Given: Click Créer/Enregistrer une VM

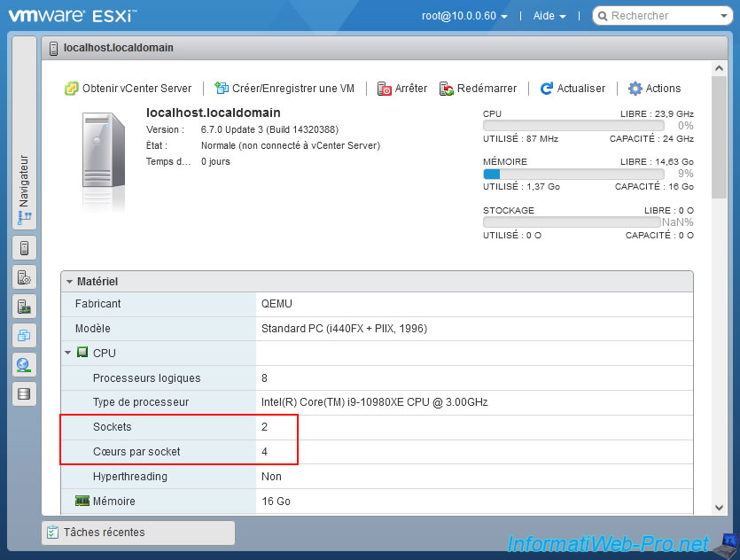Looking at the screenshot, I should click(x=284, y=89).
